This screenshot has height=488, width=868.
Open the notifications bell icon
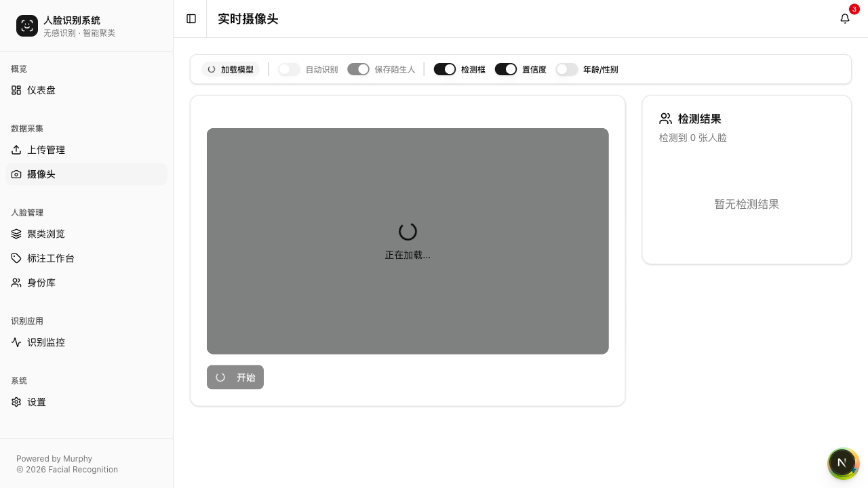pyautogui.click(x=844, y=19)
